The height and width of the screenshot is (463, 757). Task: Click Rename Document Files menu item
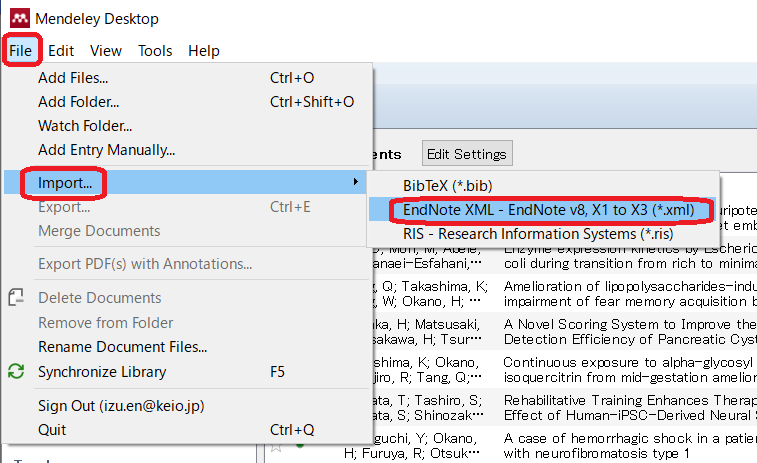(x=122, y=347)
